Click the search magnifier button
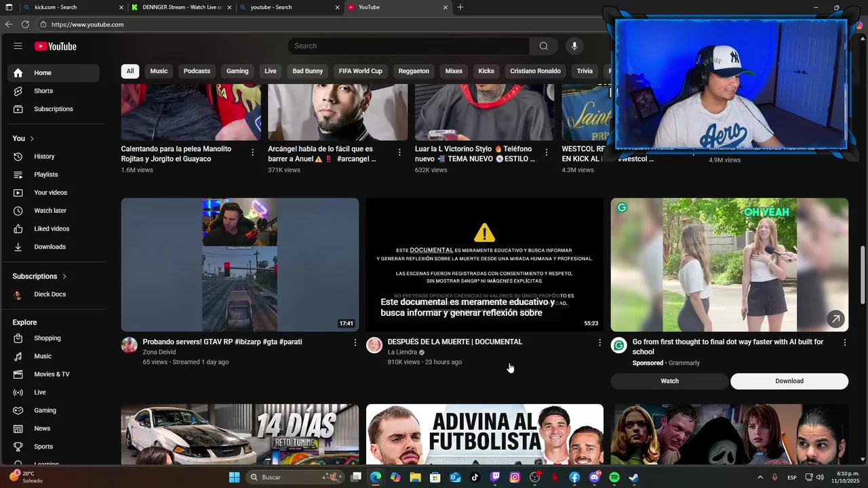This screenshot has width=868, height=488. pyautogui.click(x=543, y=46)
